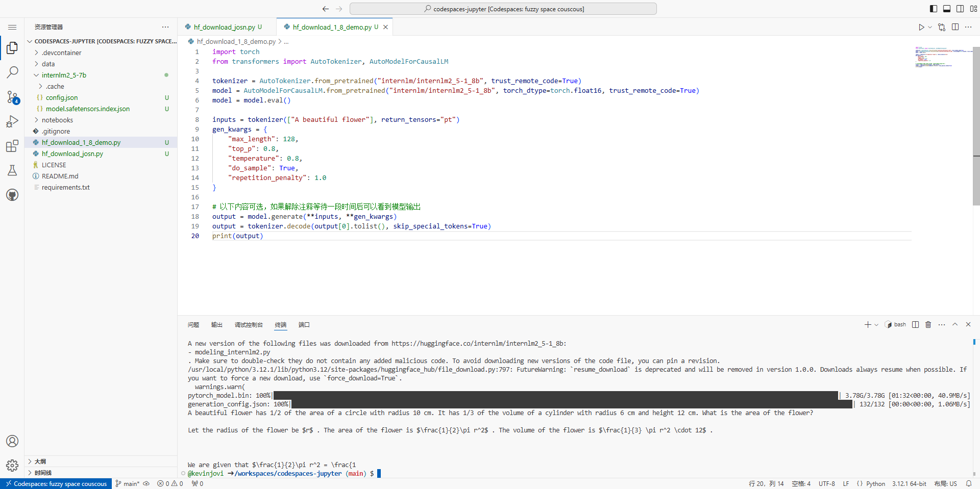Close the hf_download_1_8_demo.py tab
Image resolution: width=980 pixels, height=489 pixels.
385,27
